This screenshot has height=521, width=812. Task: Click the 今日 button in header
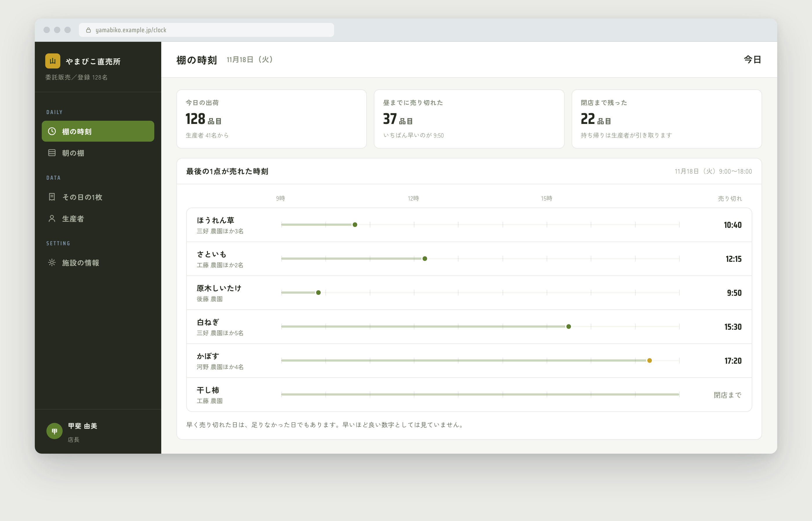[753, 60]
